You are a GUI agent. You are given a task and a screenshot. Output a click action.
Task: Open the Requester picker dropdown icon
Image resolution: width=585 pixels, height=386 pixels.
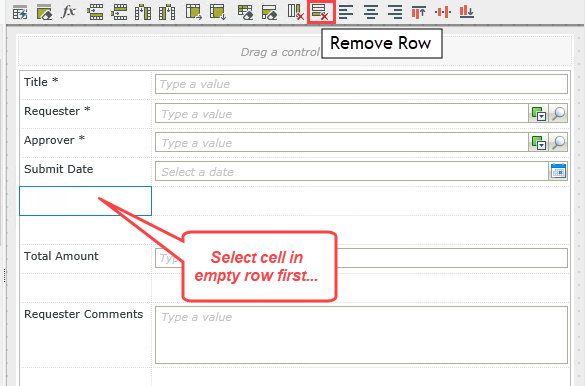(x=538, y=113)
